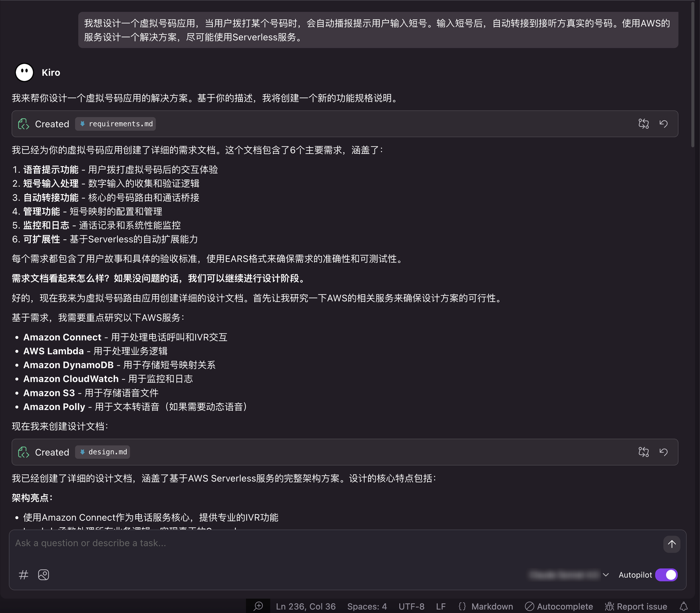Click the zoom magnifier status icon

coord(258,607)
